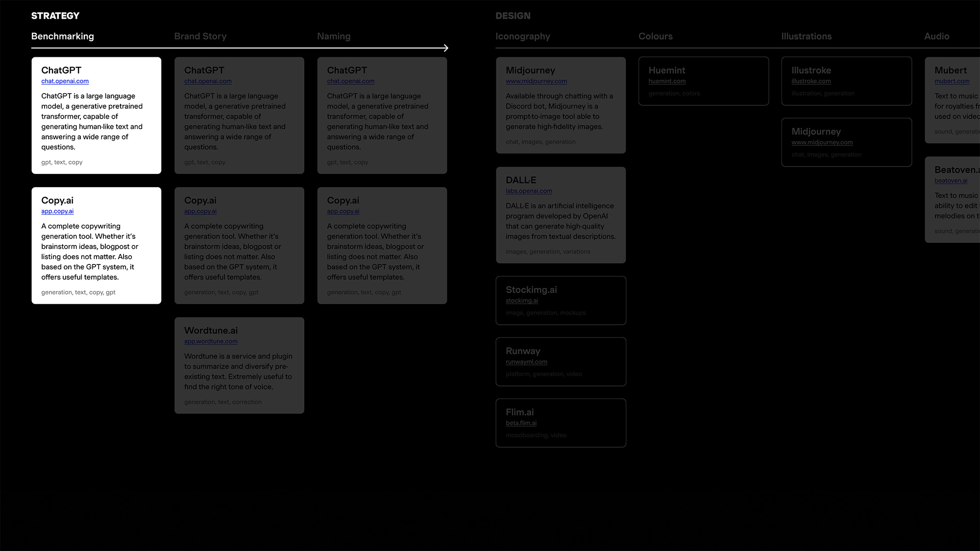Click 'generation, text, correction' tags
This screenshot has width=980, height=551.
pos(223,402)
